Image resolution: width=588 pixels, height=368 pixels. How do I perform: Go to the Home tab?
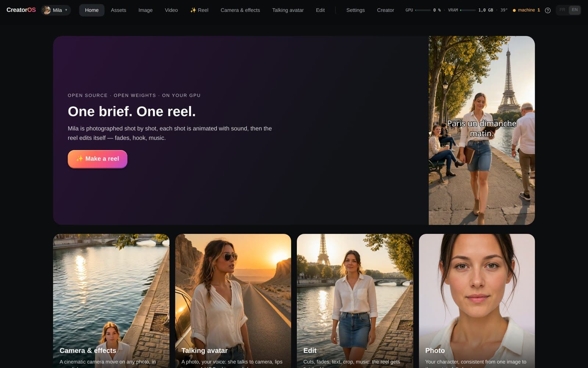pos(92,10)
